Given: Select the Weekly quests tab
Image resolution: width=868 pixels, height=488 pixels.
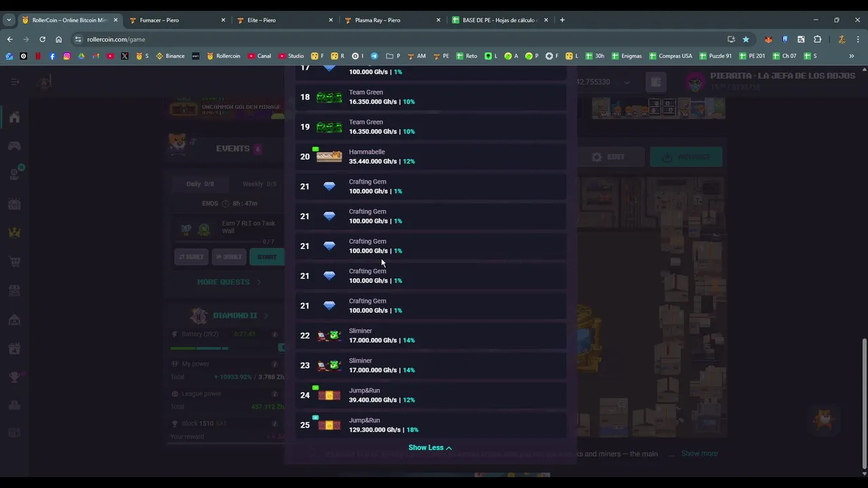Looking at the screenshot, I should coord(259,184).
